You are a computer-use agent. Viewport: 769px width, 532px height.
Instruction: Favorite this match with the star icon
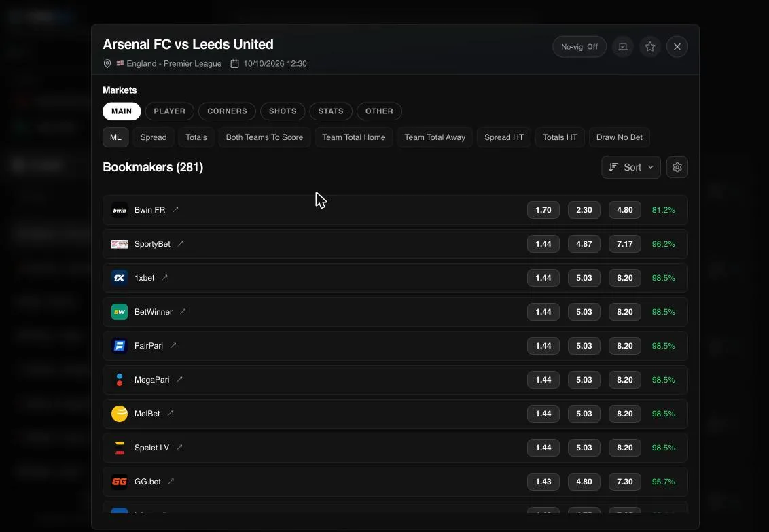pos(650,47)
